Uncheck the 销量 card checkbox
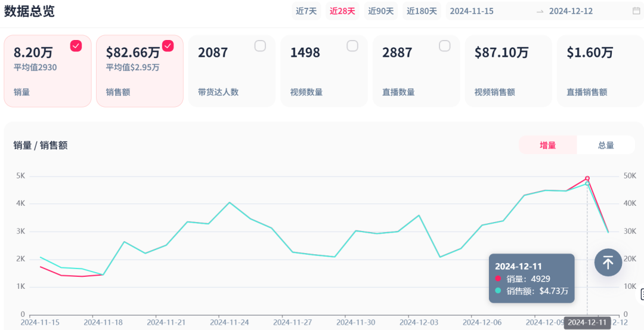 (76, 46)
